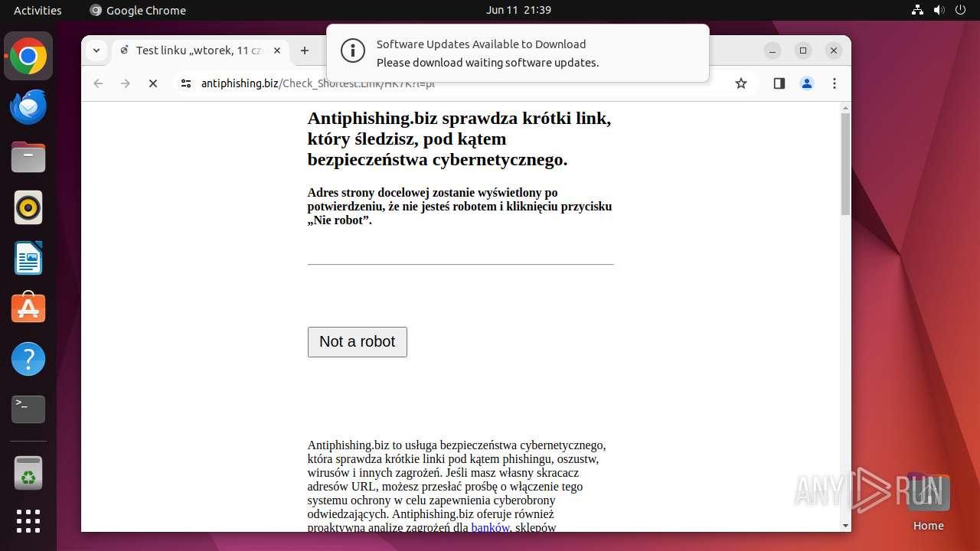
Task: Open the Activities overview
Action: 38,10
